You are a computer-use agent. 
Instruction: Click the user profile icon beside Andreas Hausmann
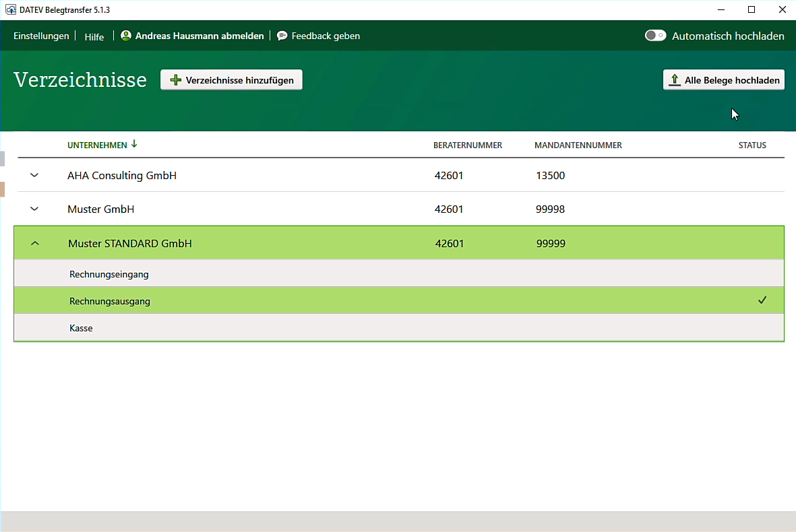pyautogui.click(x=126, y=36)
